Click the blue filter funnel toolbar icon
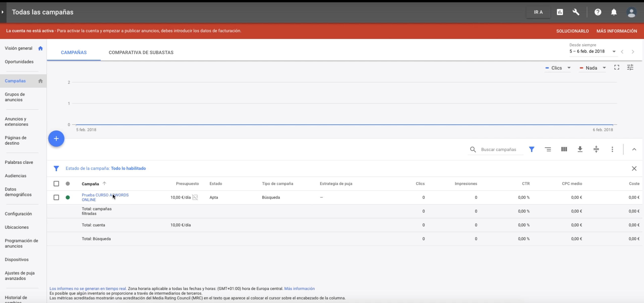Viewport: 644px width, 303px height. (x=532, y=149)
